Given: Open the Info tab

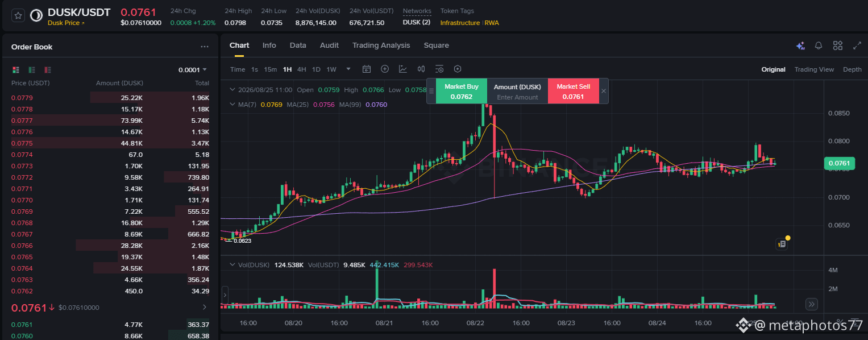Looking at the screenshot, I should click(x=269, y=45).
